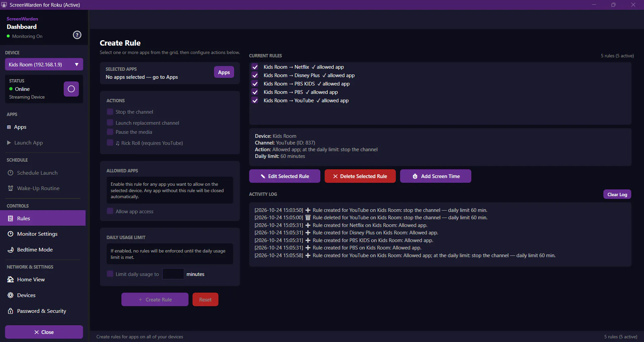
Task: Open Bedtime Mode page
Action: pos(44,250)
